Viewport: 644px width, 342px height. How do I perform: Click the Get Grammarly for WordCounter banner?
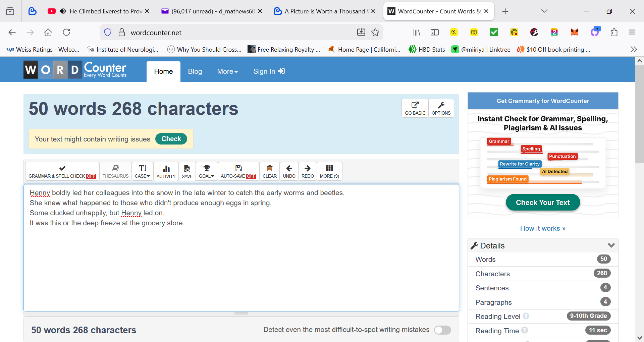coord(543,101)
